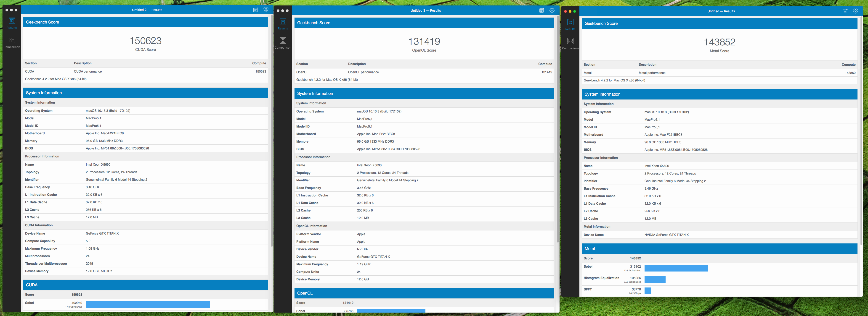Click the 150623 CUDA Score number
The height and width of the screenshot is (316, 868).
tap(146, 41)
